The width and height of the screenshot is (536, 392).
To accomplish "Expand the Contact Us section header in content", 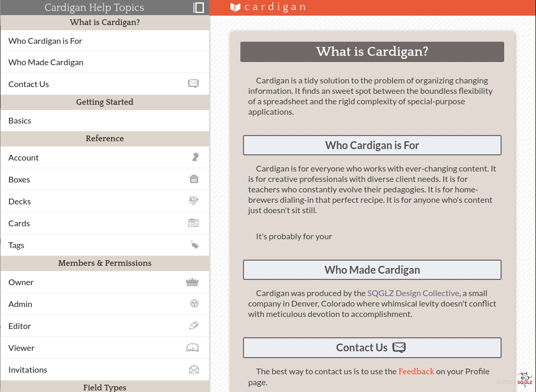I will (372, 348).
